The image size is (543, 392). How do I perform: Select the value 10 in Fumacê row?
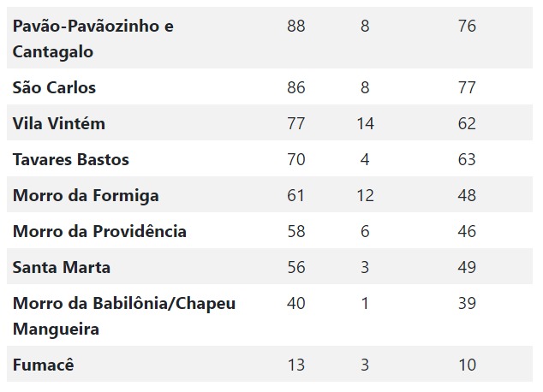[x=467, y=365]
